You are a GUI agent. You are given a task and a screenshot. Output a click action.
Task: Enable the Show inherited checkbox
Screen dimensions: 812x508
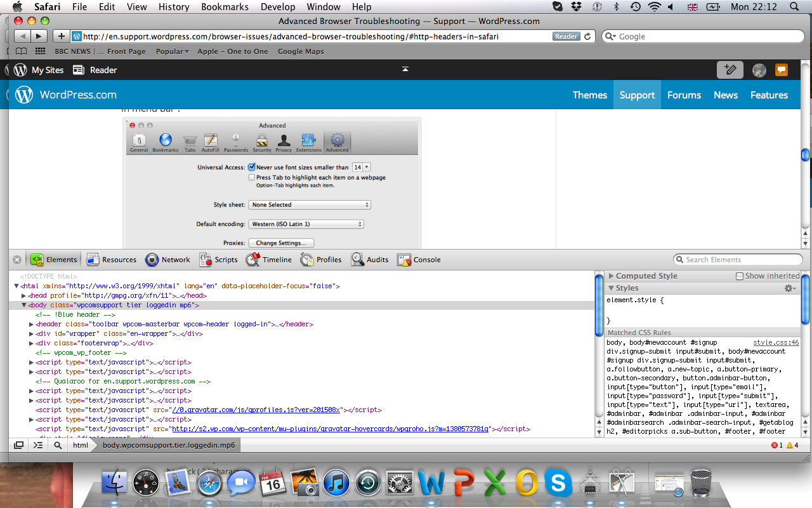tap(739, 276)
